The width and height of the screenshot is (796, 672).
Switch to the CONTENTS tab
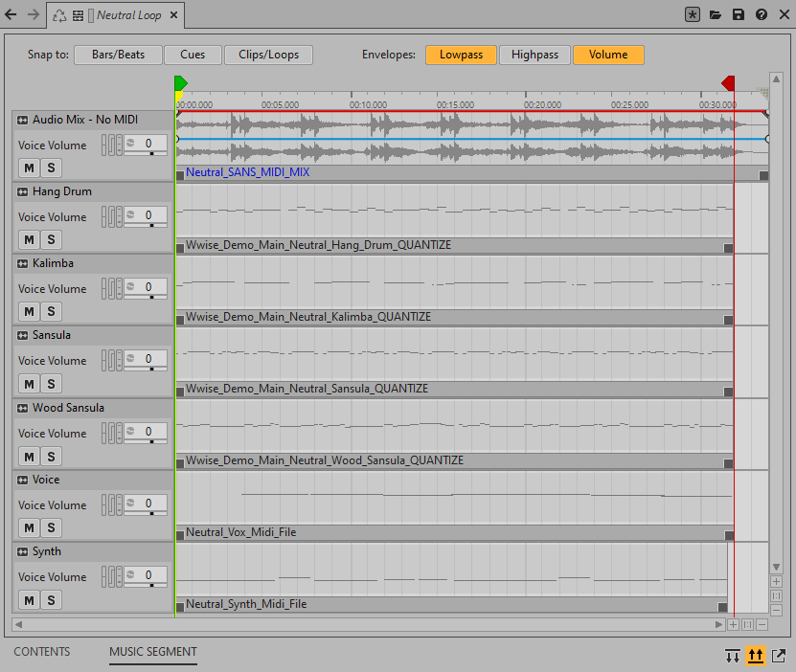[x=41, y=652]
